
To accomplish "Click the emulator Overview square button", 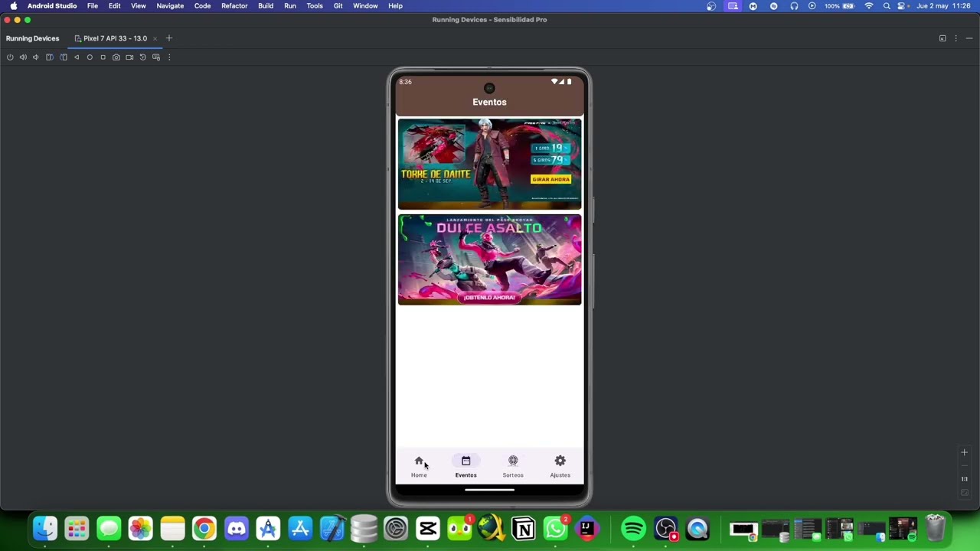I will pos(103,57).
